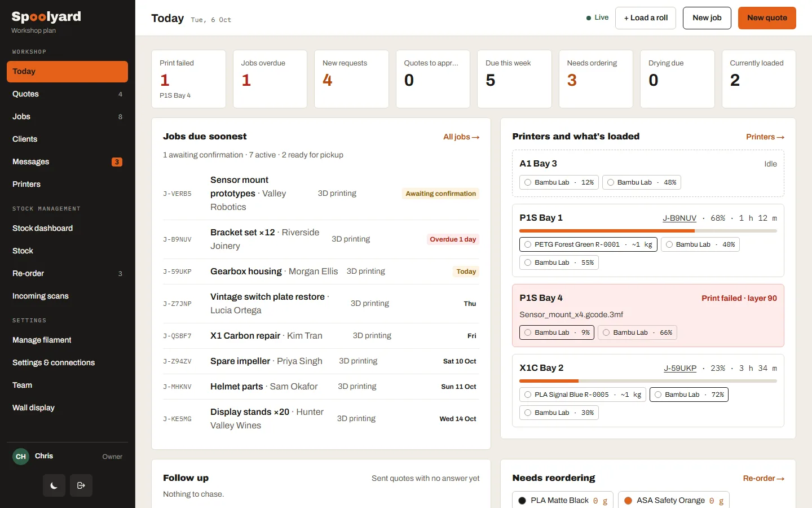Create a new job
Viewport: 812px width, 508px height.
pos(707,18)
